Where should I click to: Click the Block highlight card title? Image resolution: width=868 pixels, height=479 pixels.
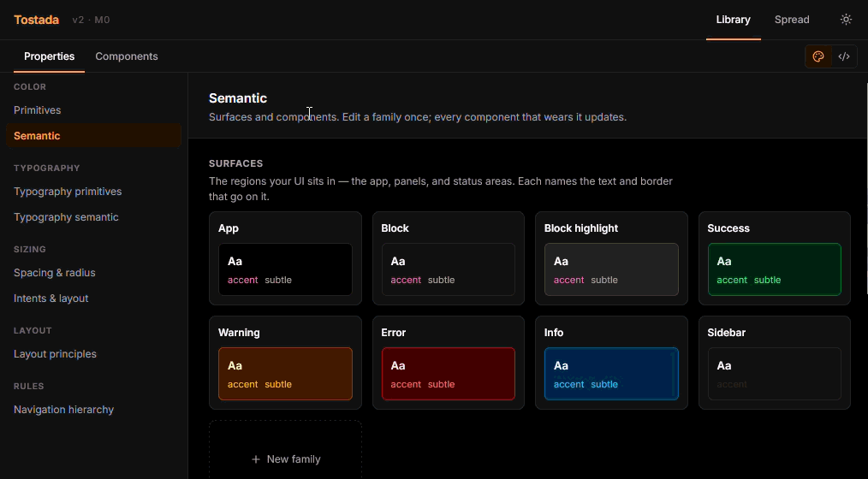pyautogui.click(x=580, y=228)
